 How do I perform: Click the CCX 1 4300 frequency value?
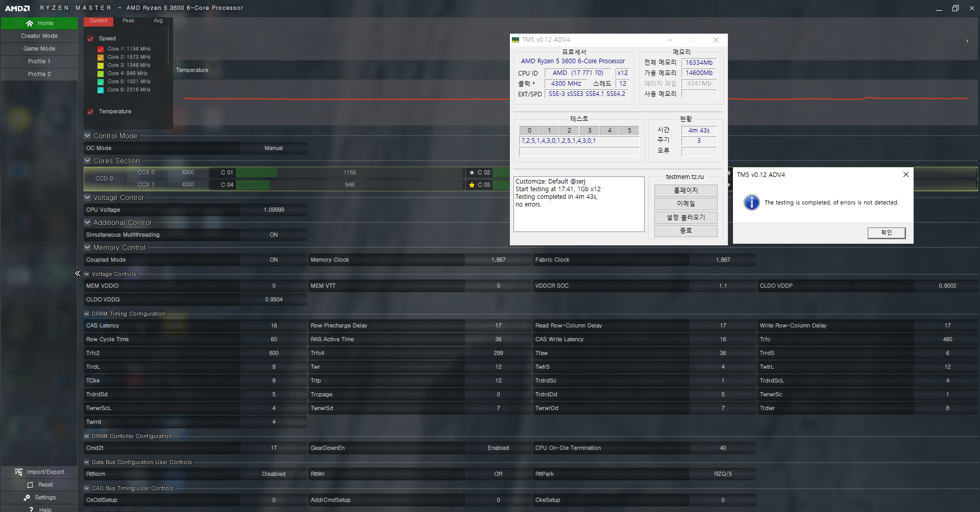188,185
